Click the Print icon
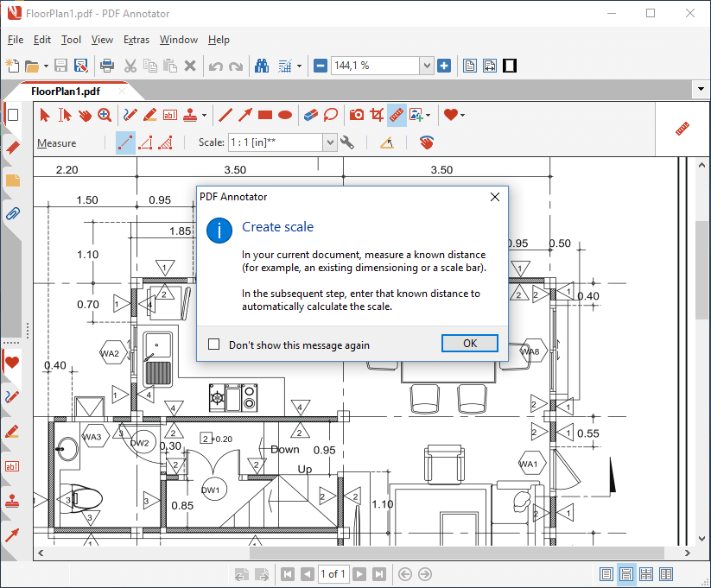 click(x=107, y=66)
